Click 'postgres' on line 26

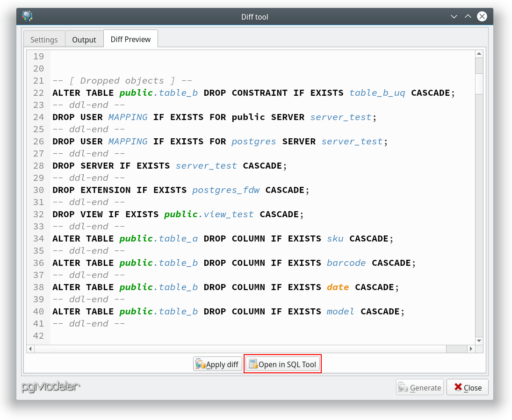[254, 142]
